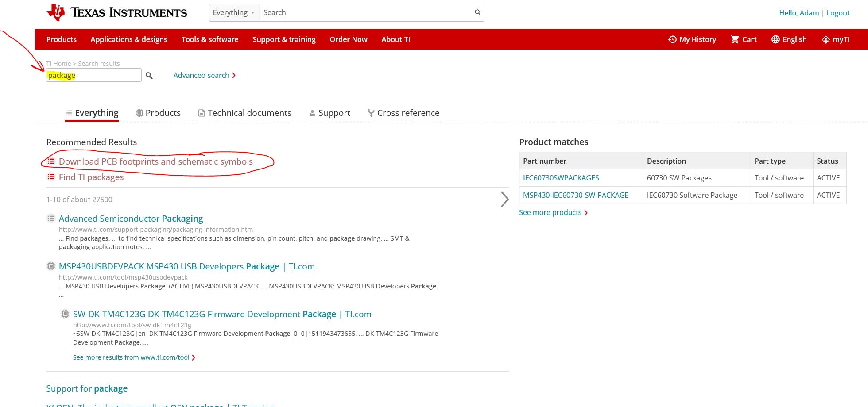Click the Texas Instruments logo
The image size is (868, 407).
(x=116, y=12)
